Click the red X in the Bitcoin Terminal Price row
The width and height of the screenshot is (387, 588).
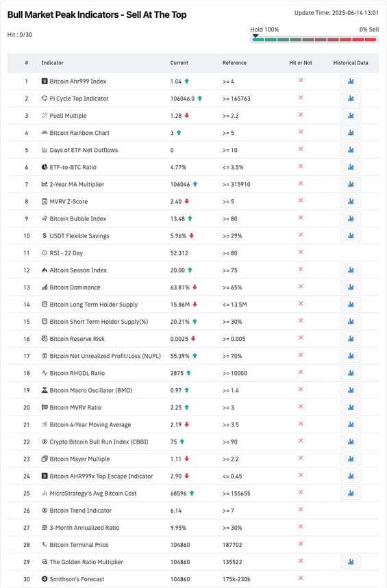click(x=301, y=544)
